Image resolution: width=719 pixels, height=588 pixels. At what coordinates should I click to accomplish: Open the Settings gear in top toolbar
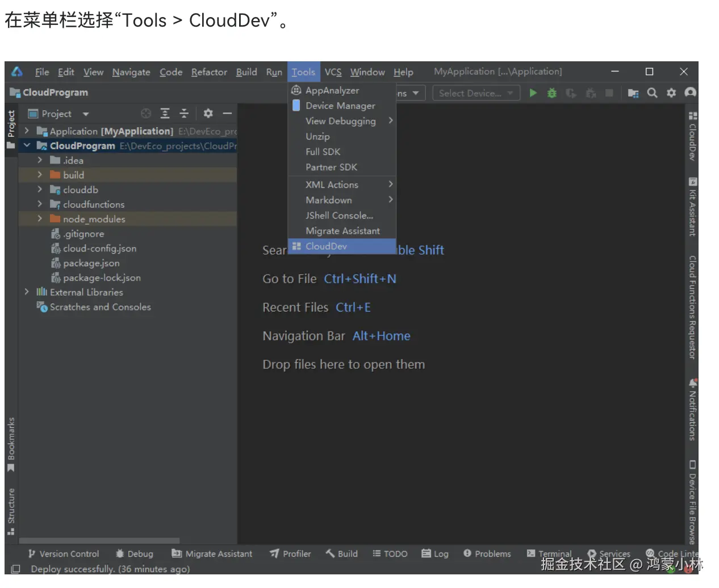(671, 93)
